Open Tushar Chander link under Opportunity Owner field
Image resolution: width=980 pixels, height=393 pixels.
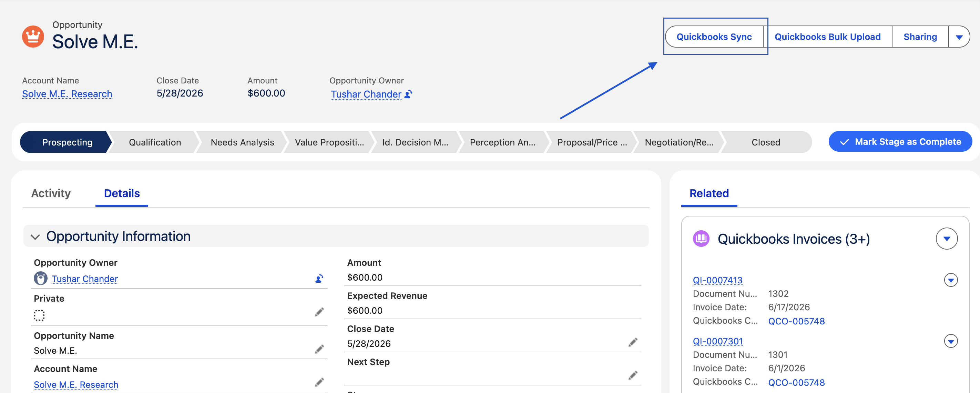[85, 279]
